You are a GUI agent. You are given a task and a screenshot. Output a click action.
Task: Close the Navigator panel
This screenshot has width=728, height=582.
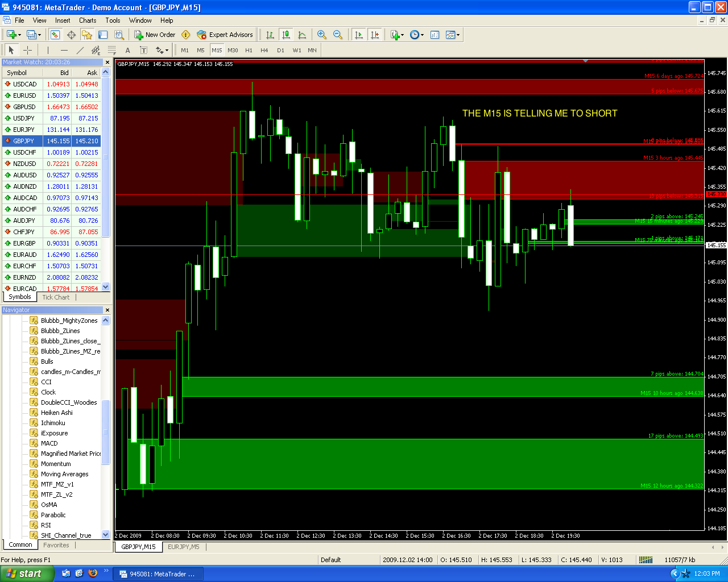pos(107,310)
